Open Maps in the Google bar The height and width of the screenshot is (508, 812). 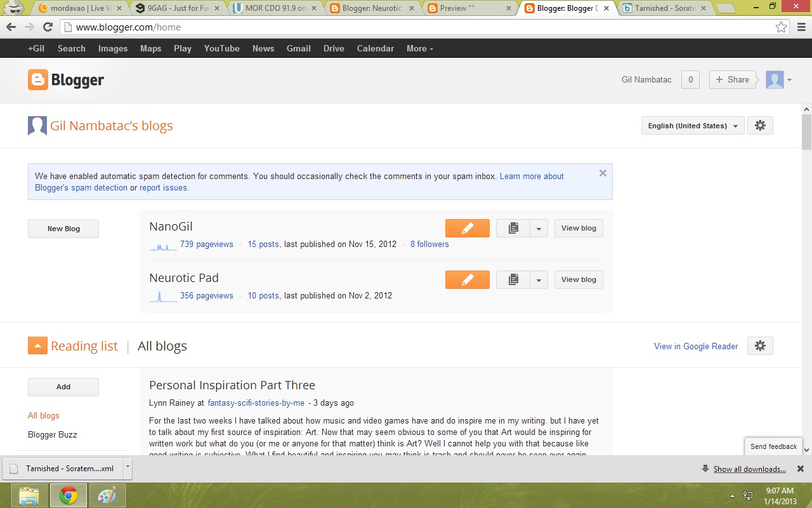tap(151, 49)
